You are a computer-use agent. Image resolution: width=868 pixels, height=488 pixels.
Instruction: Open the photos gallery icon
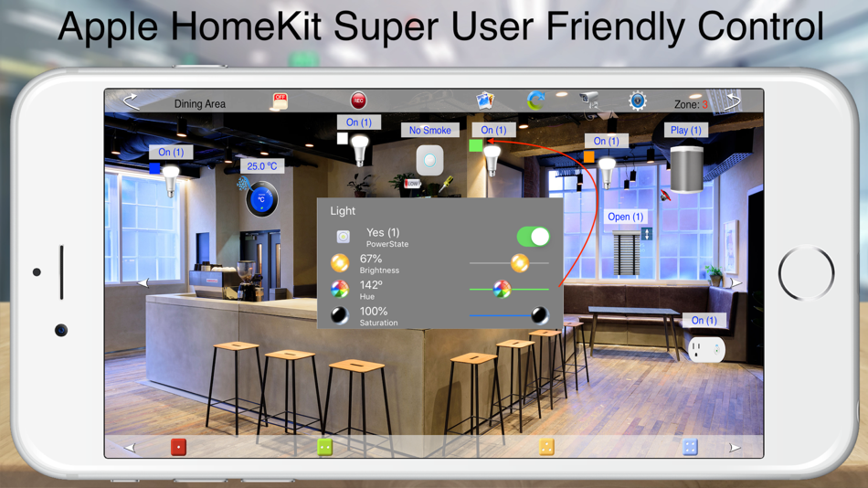pyautogui.click(x=485, y=101)
